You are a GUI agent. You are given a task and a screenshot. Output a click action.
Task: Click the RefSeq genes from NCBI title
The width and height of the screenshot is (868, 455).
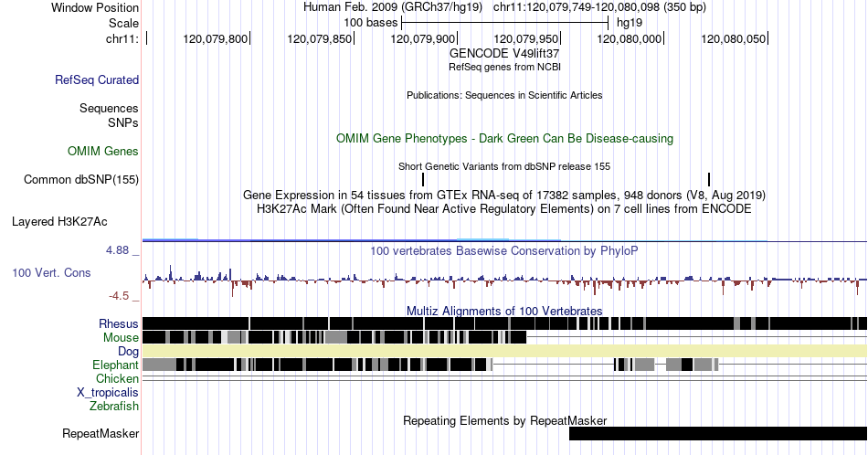coord(504,67)
